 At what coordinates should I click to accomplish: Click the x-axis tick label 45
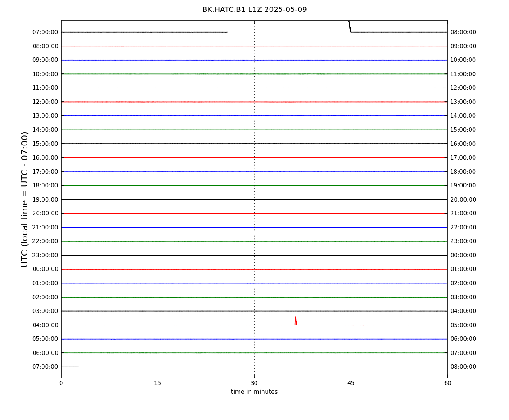click(351, 383)
